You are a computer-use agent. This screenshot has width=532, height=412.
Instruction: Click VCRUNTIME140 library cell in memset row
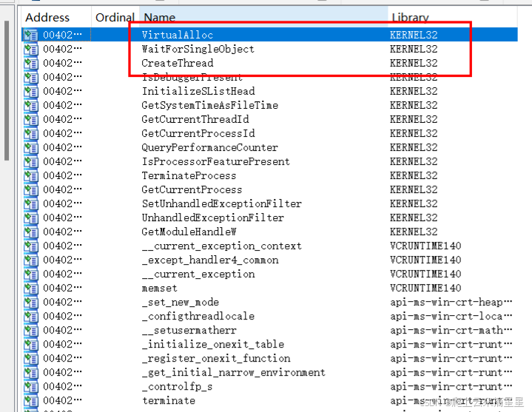(x=425, y=288)
